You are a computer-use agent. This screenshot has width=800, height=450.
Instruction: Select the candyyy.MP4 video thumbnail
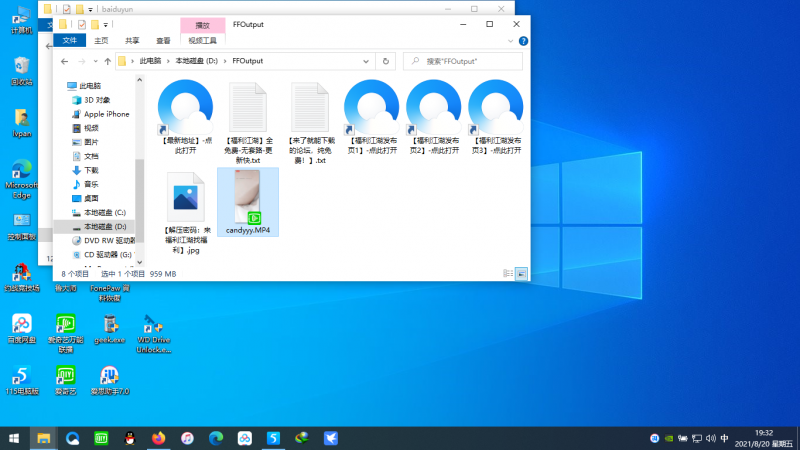point(247,197)
